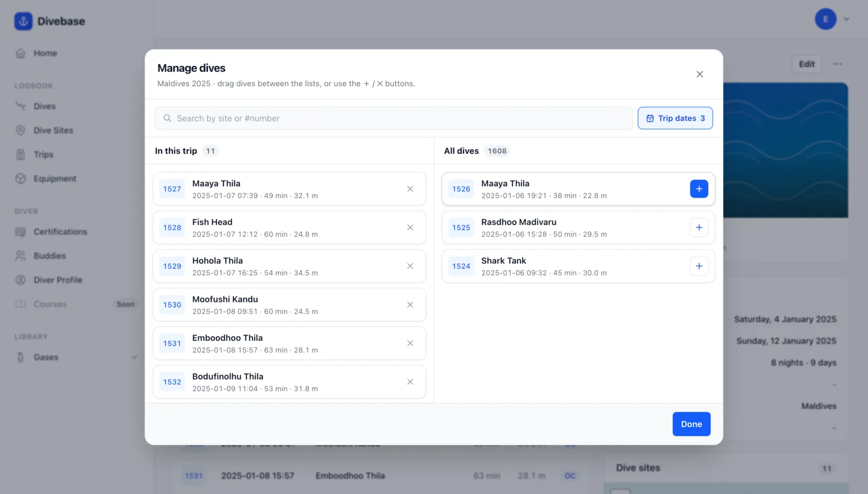Select dive number badge 1531
Screen dimensions: 868x494
[x=172, y=343]
